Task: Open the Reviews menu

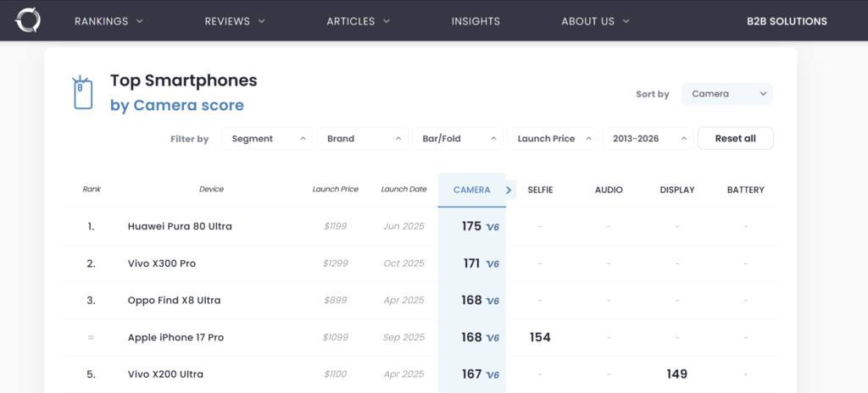Action: click(x=235, y=21)
